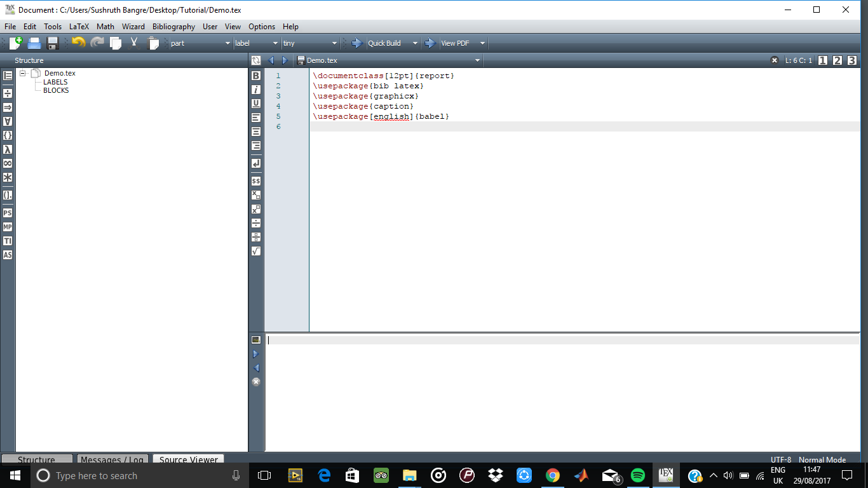This screenshot has height=488, width=868.
Task: Copy selection using the Copy icon
Action: point(115,43)
